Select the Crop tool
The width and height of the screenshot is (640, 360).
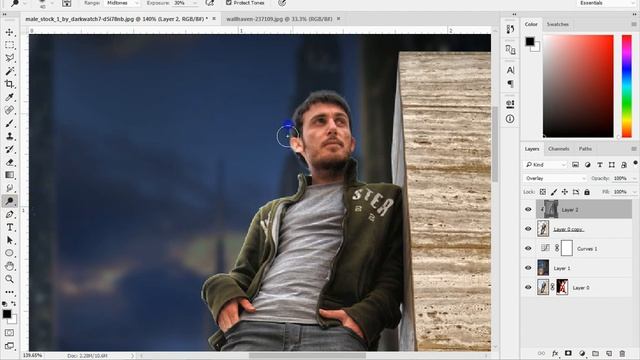[9, 84]
